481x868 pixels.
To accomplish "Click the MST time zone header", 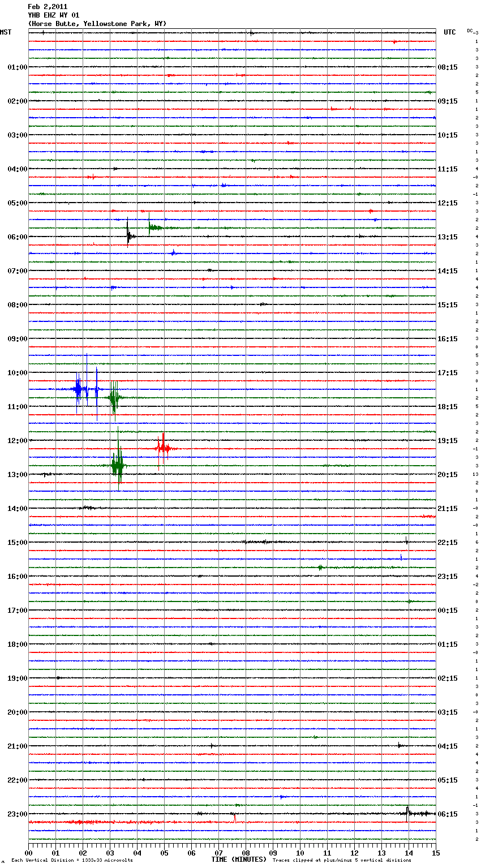I will [x=6, y=32].
